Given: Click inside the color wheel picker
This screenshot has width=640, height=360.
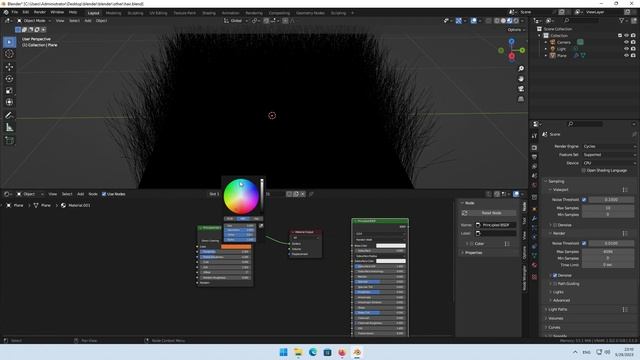Looking at the screenshot, I should (241, 196).
